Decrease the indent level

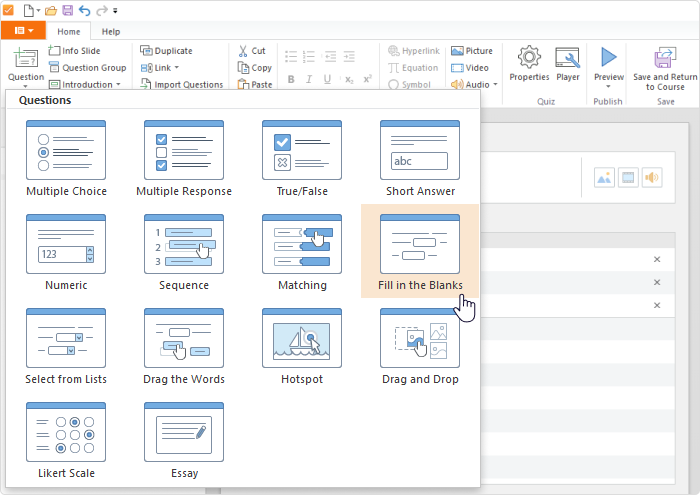[x=330, y=56]
